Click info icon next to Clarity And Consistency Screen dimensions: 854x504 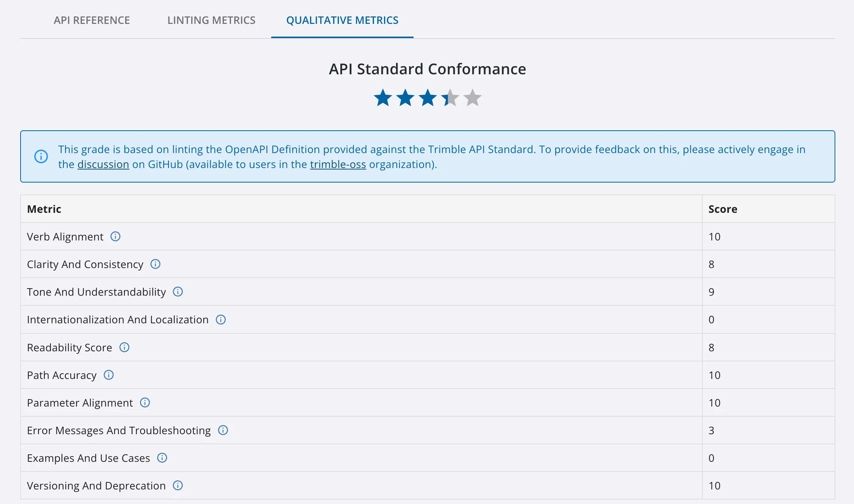point(155,264)
